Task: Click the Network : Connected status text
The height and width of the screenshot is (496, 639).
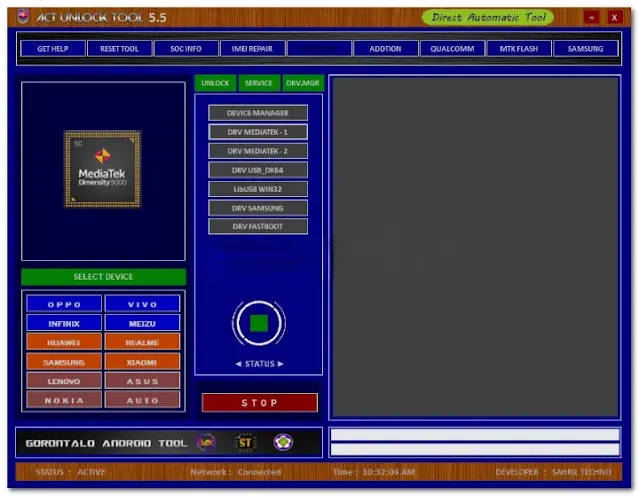Action: click(x=236, y=472)
